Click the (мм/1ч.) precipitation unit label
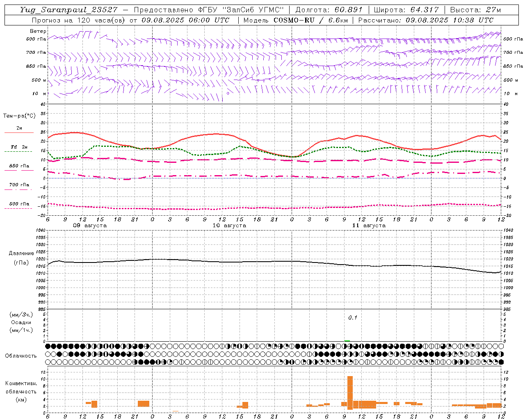 tap(21, 330)
